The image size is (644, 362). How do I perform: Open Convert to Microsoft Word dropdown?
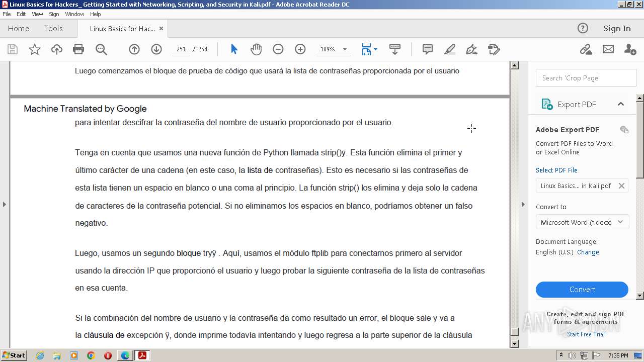click(582, 222)
